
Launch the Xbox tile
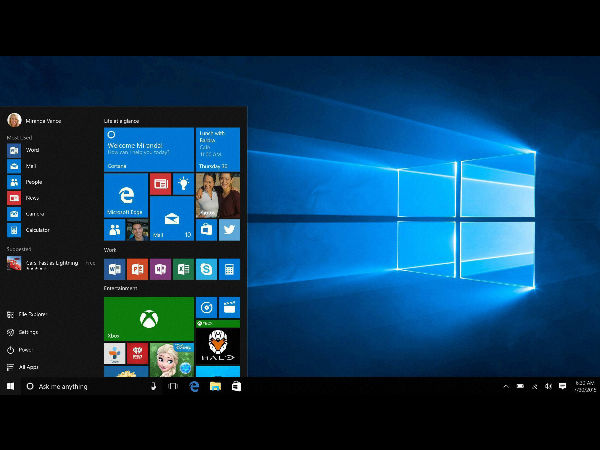coord(148,319)
